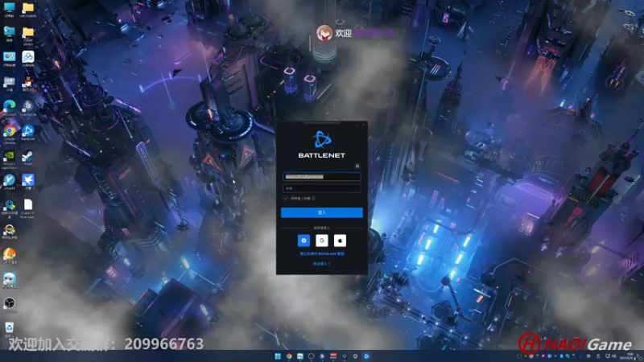The height and width of the screenshot is (362, 644).
Task: Click the blue login button
Action: tap(321, 212)
